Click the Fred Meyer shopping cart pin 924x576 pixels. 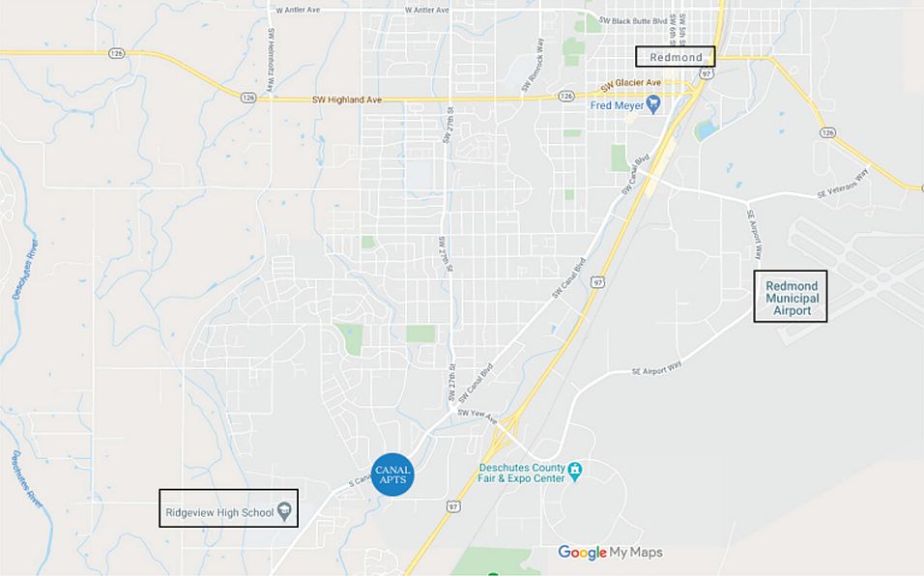(x=653, y=105)
